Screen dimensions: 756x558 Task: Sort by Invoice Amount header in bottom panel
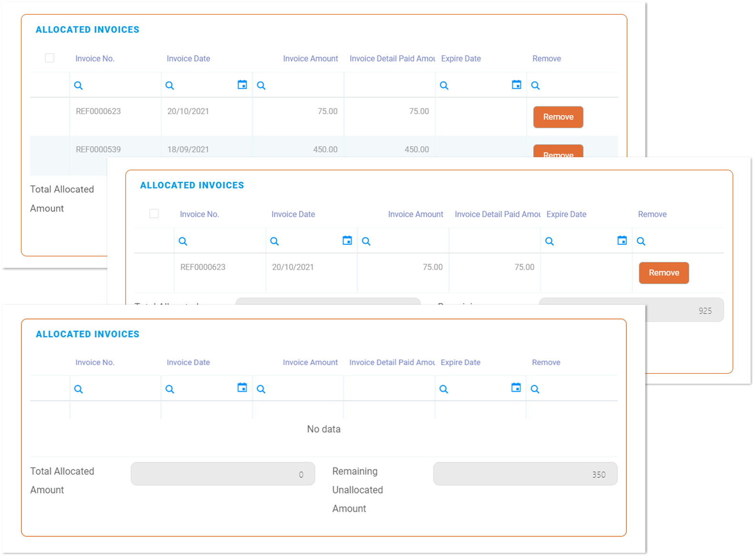pyautogui.click(x=310, y=362)
